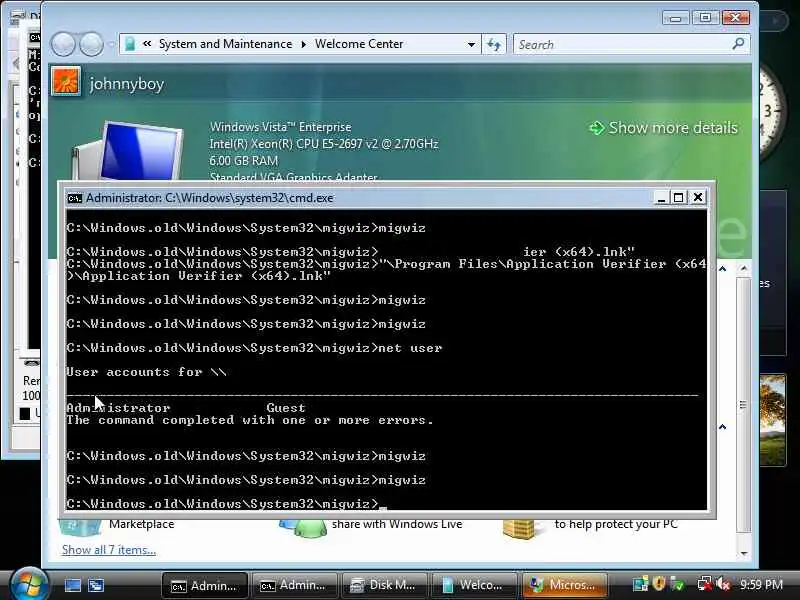800x600 pixels.
Task: Click Show Desktop quick launch icon
Action: pos(72,585)
